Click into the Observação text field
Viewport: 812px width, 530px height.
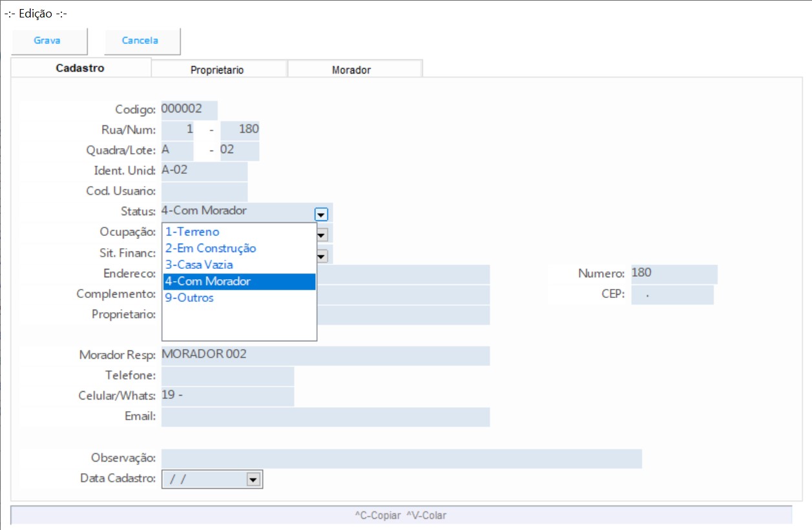(401, 458)
